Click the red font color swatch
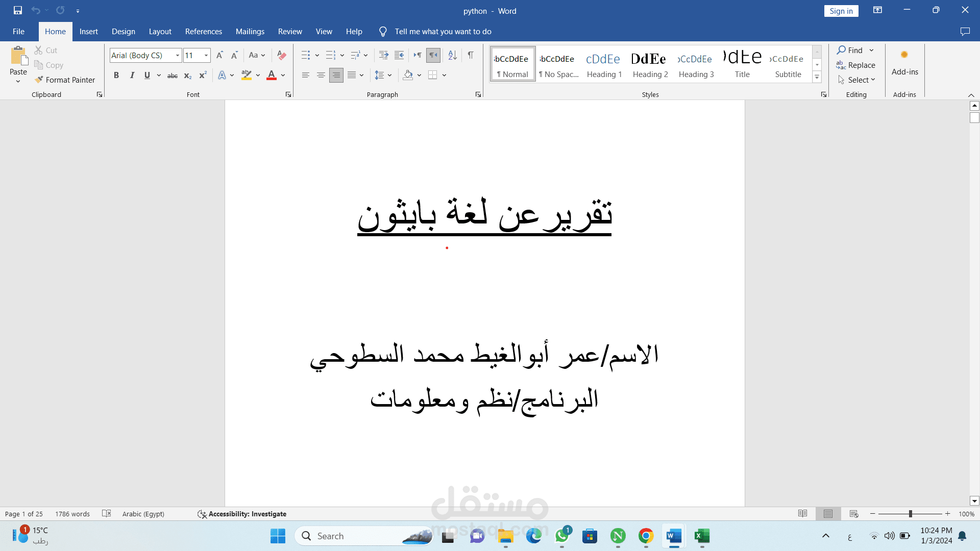980x551 pixels. pyautogui.click(x=272, y=76)
